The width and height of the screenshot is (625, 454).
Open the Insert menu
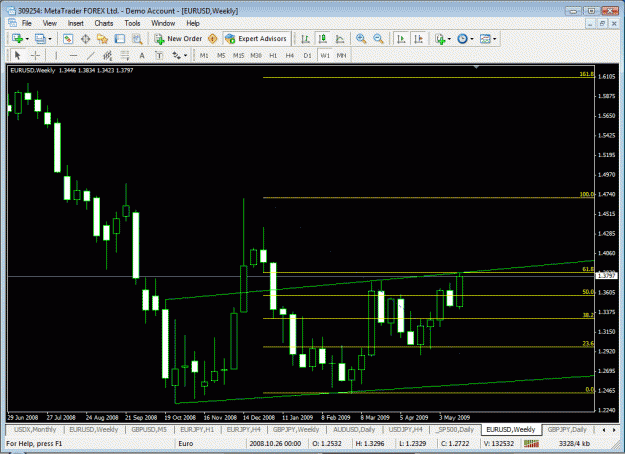tap(76, 23)
